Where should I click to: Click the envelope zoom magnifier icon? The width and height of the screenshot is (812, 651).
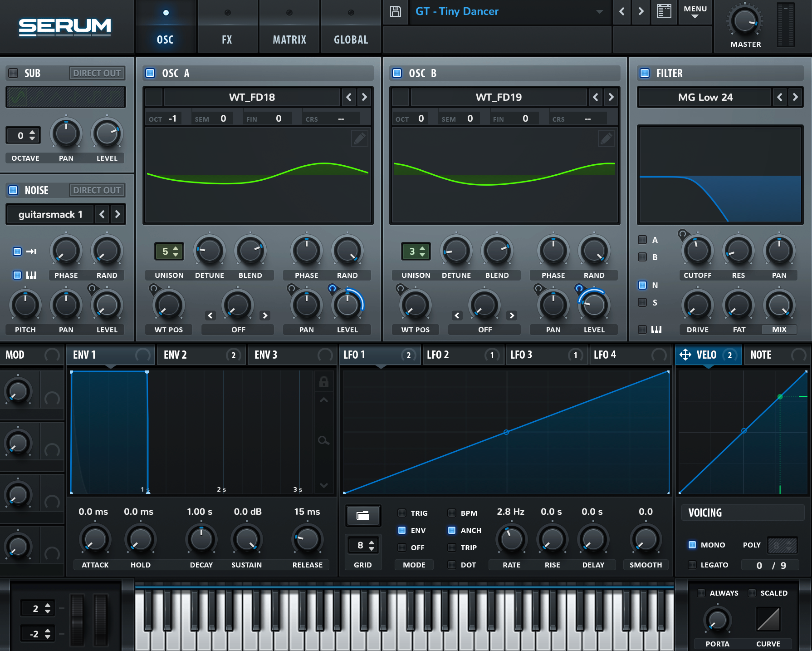pyautogui.click(x=323, y=440)
